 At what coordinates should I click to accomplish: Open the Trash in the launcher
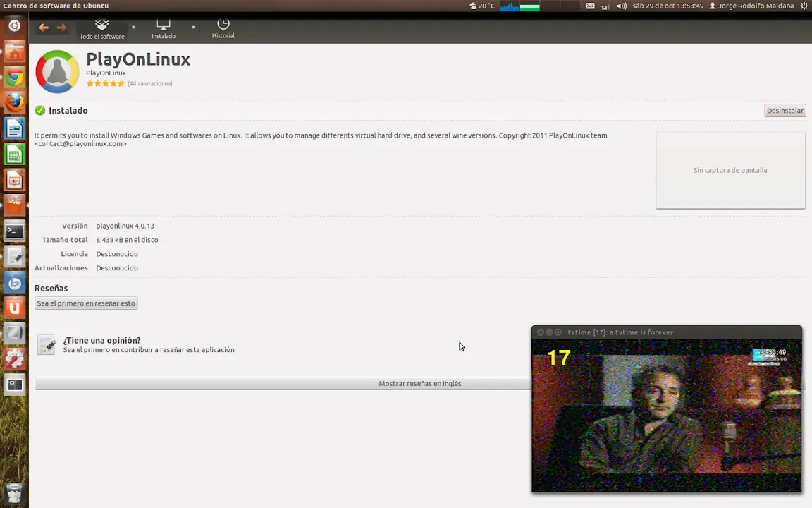pyautogui.click(x=15, y=493)
